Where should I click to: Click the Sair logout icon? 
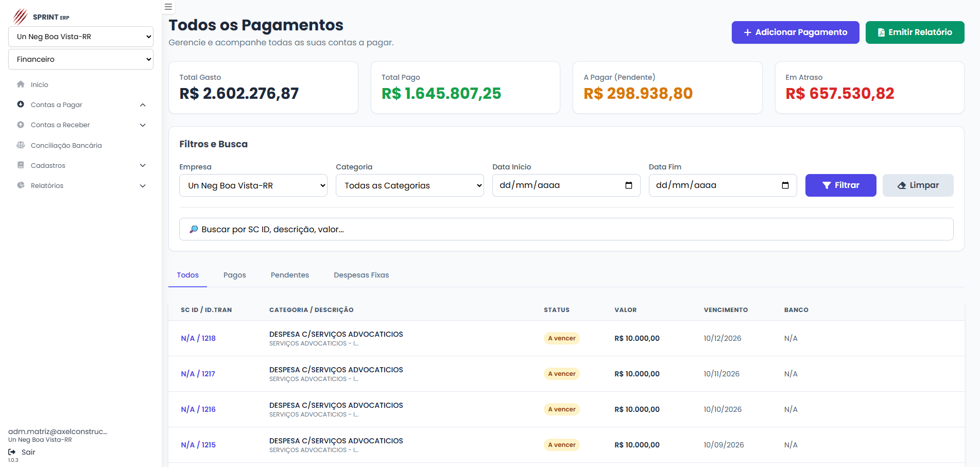pyautogui.click(x=12, y=452)
